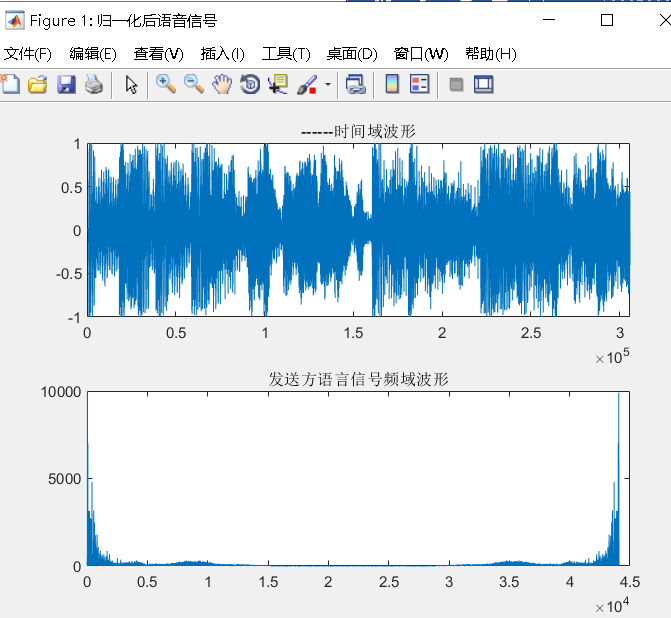Insert a legend using the toolbar icon
The width and height of the screenshot is (671, 618).
[419, 84]
